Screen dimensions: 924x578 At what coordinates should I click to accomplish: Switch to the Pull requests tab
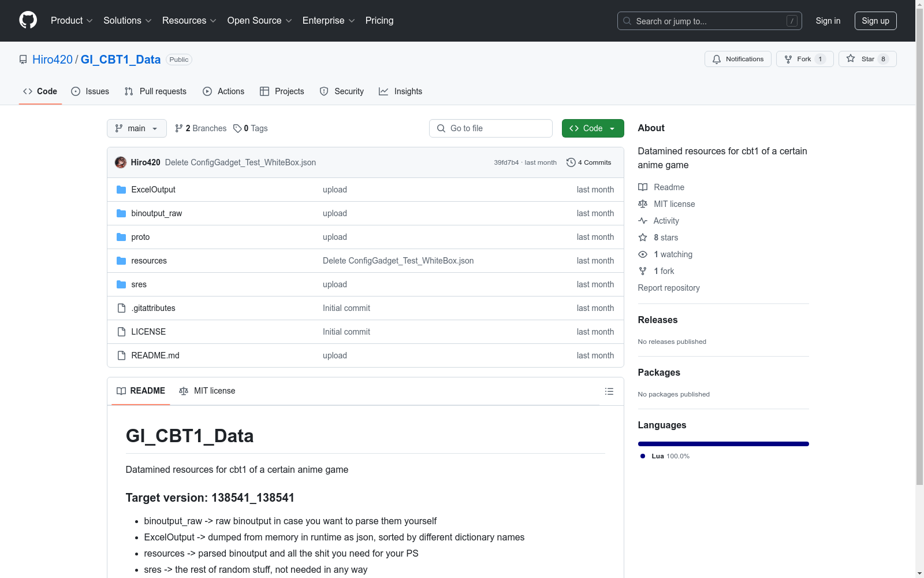tap(155, 91)
